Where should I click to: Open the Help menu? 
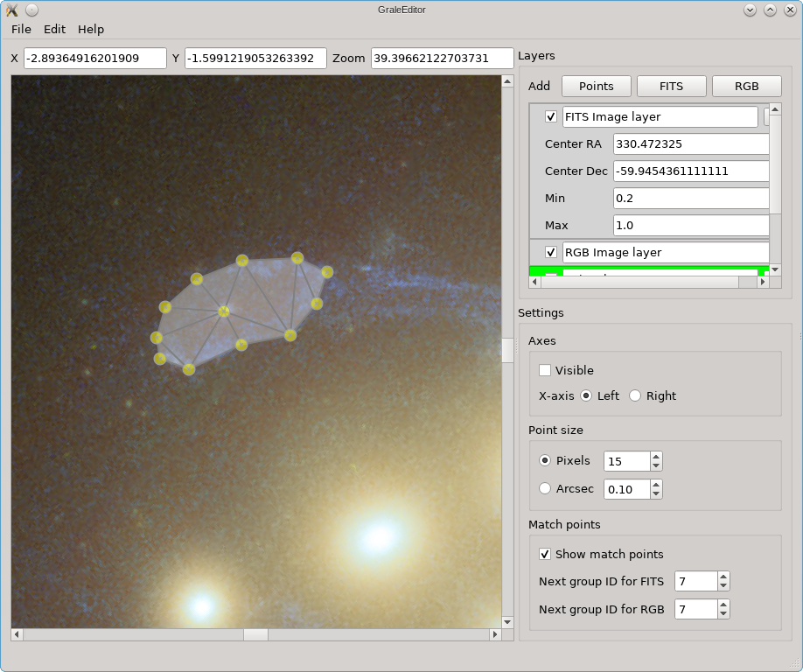pyautogui.click(x=91, y=29)
